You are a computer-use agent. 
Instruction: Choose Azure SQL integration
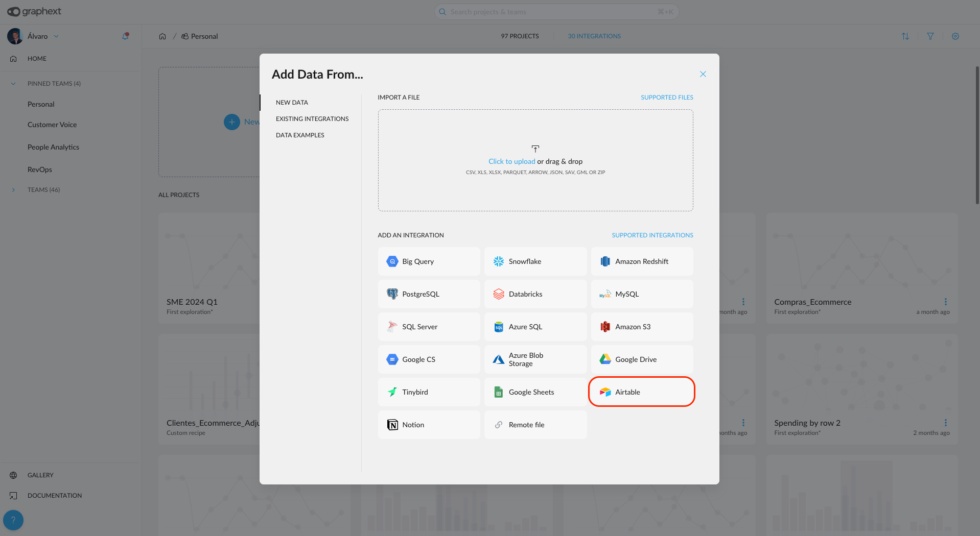pos(535,327)
